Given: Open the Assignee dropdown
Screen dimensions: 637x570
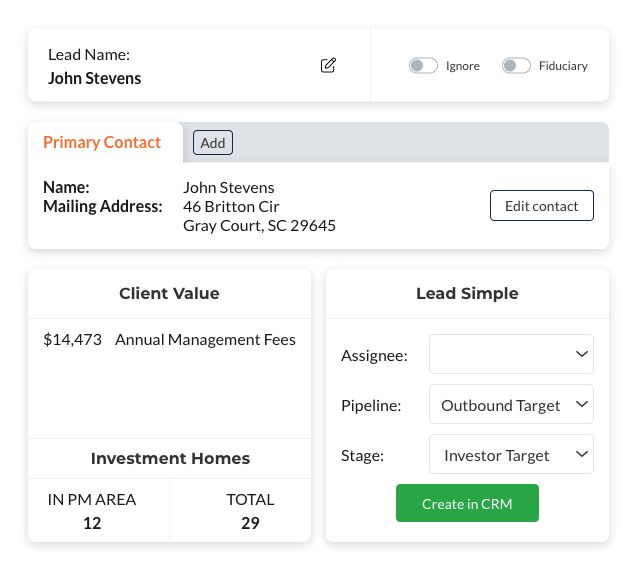Looking at the screenshot, I should click(x=511, y=354).
